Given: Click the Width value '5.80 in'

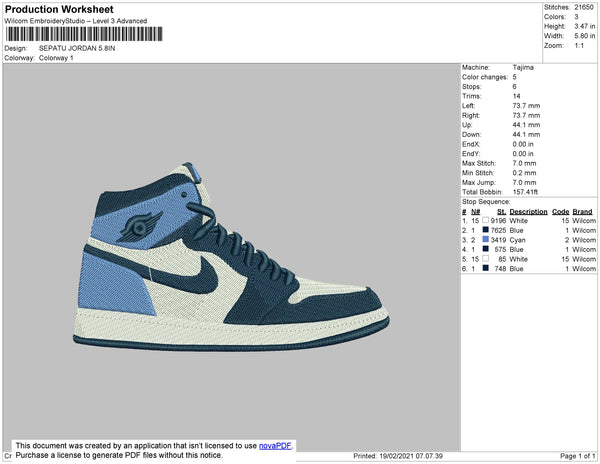Looking at the screenshot, I should click(x=585, y=36).
